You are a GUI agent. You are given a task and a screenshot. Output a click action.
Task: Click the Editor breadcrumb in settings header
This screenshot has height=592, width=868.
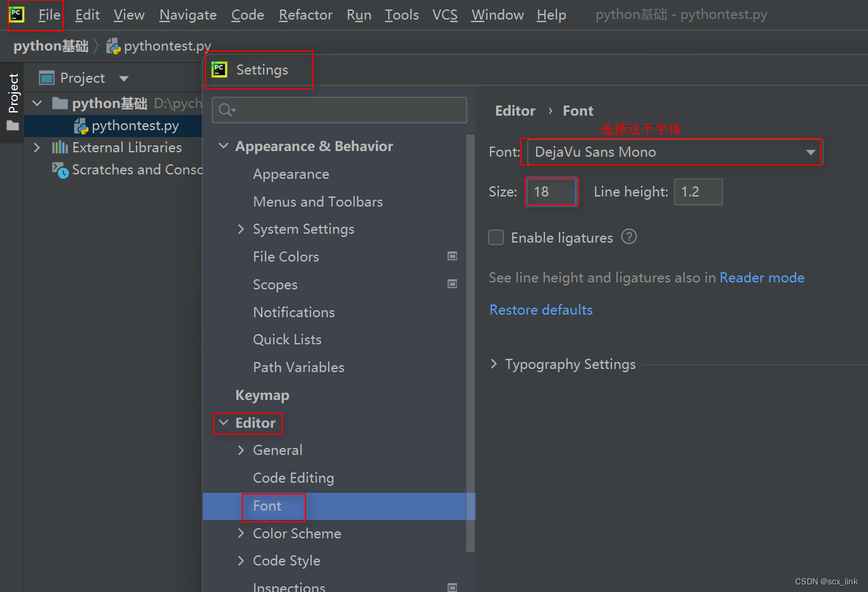515,111
